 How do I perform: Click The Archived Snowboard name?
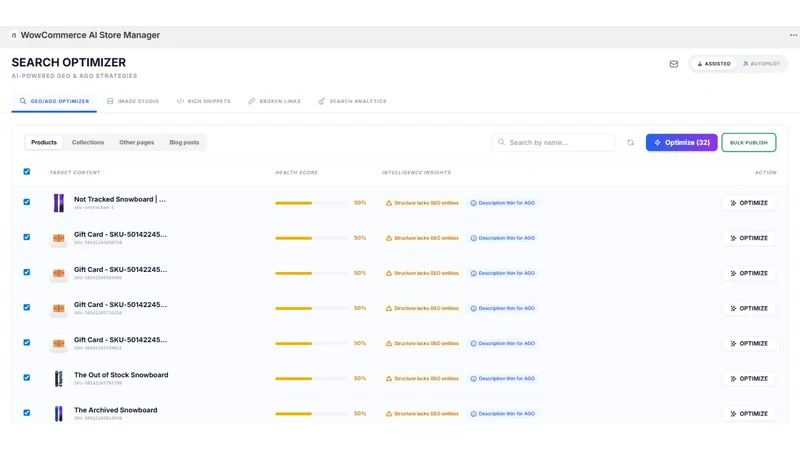click(x=115, y=410)
